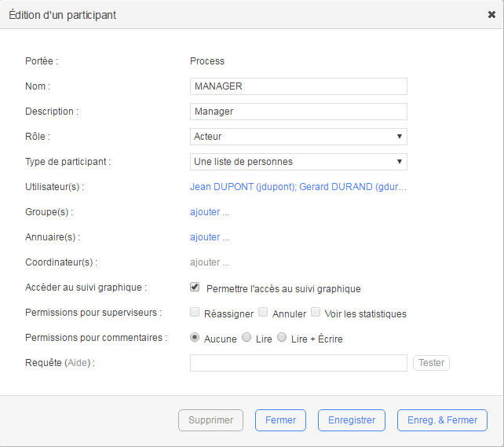The image size is (504, 447).
Task: Tick the Annuler supervisor permission checkbox
Action: click(264, 313)
